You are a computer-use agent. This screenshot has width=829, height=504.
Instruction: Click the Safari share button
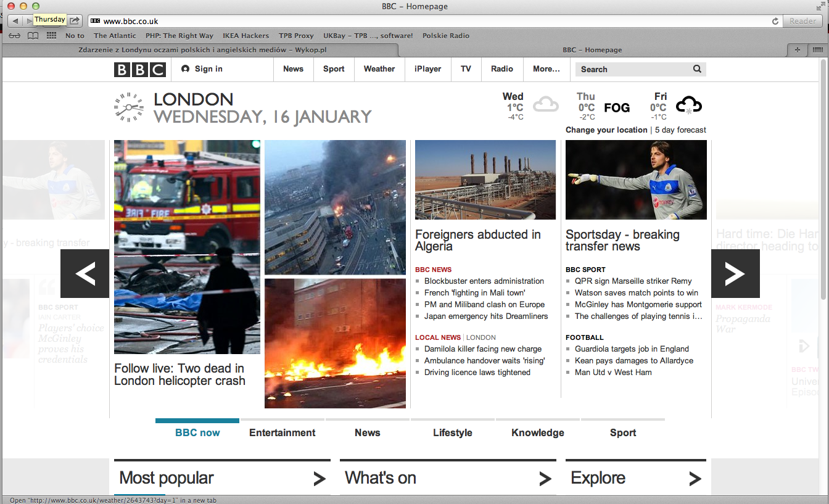point(75,21)
